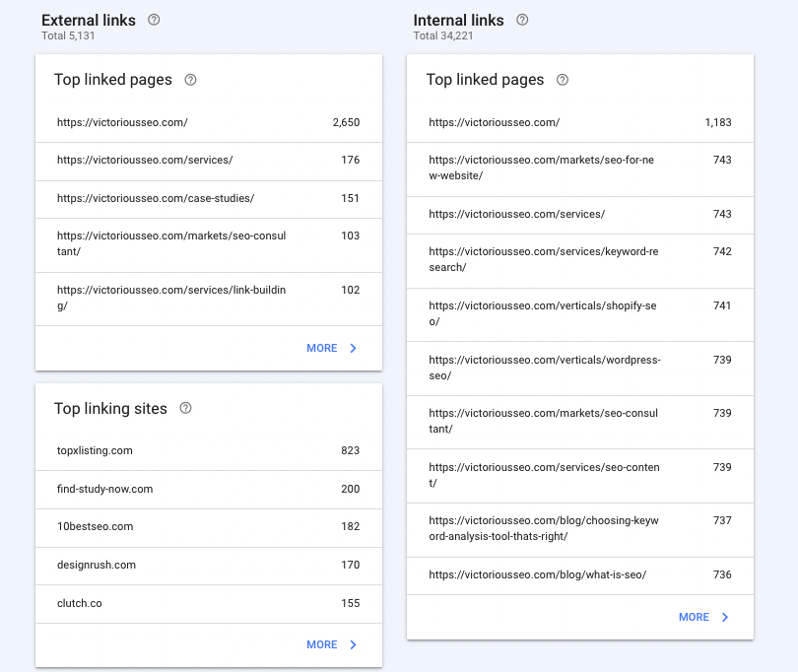Expand internal Top linked pages via chevron arrow
The height and width of the screenshot is (672, 798).
click(x=725, y=618)
